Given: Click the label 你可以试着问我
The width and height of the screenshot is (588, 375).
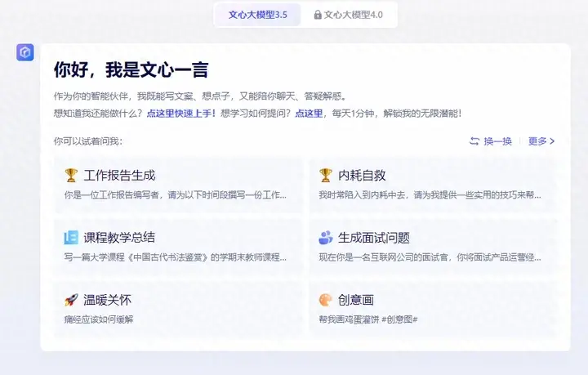Looking at the screenshot, I should (x=88, y=141).
